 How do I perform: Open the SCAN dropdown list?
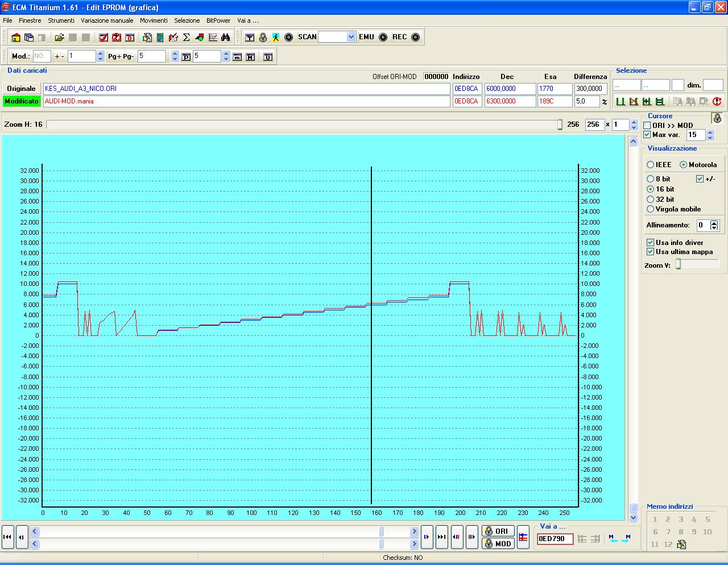pos(350,37)
